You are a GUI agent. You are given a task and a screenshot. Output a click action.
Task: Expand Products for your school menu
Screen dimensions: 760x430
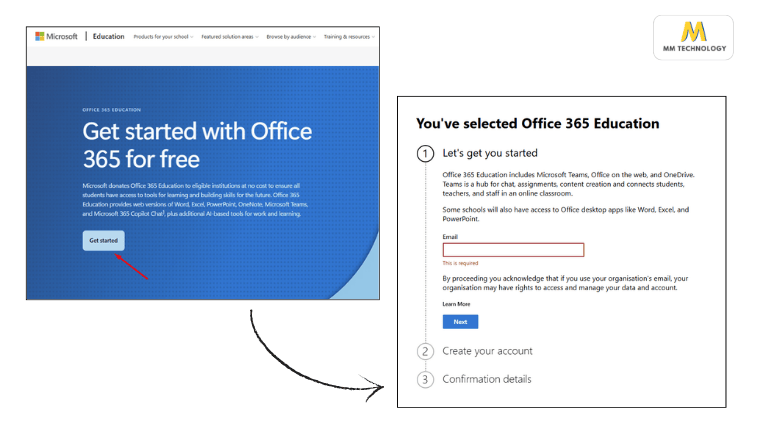(x=163, y=37)
